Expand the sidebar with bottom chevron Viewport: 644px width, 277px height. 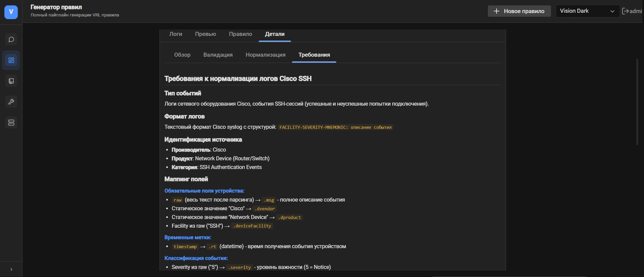(x=11, y=269)
